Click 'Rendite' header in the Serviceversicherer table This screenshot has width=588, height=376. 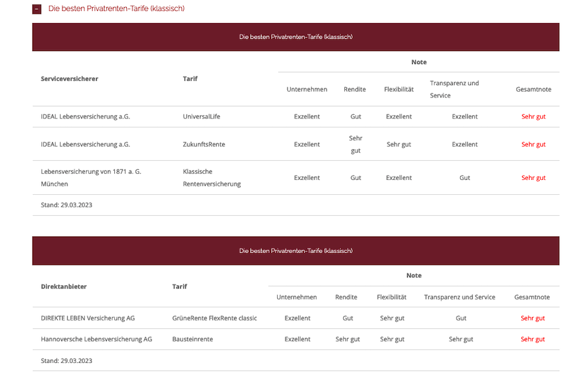(355, 90)
